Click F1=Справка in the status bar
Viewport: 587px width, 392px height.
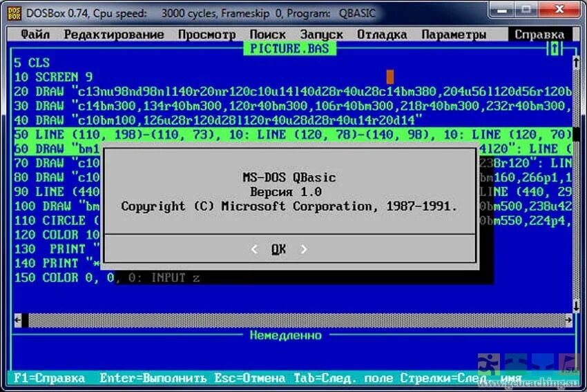50,378
